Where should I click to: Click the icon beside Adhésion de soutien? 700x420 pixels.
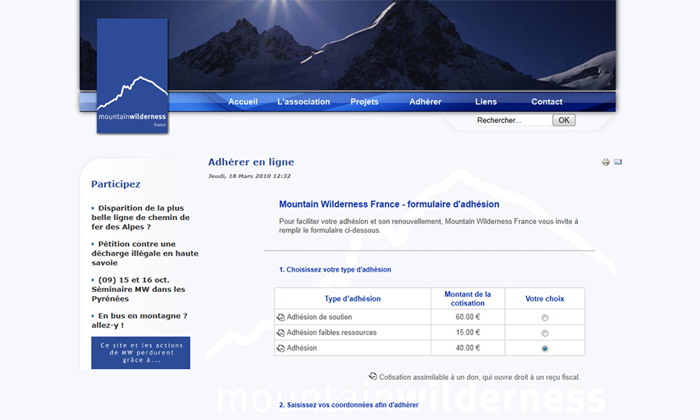click(x=280, y=317)
